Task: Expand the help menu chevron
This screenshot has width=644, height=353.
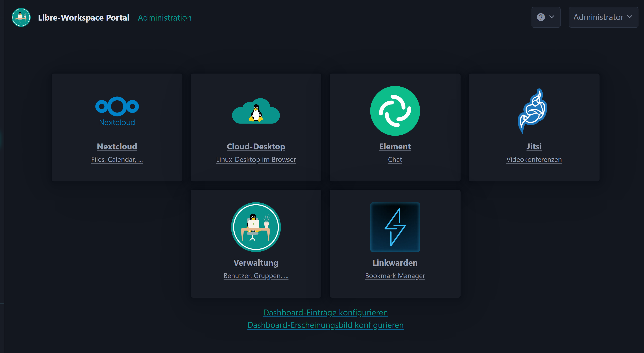Action: point(552,17)
